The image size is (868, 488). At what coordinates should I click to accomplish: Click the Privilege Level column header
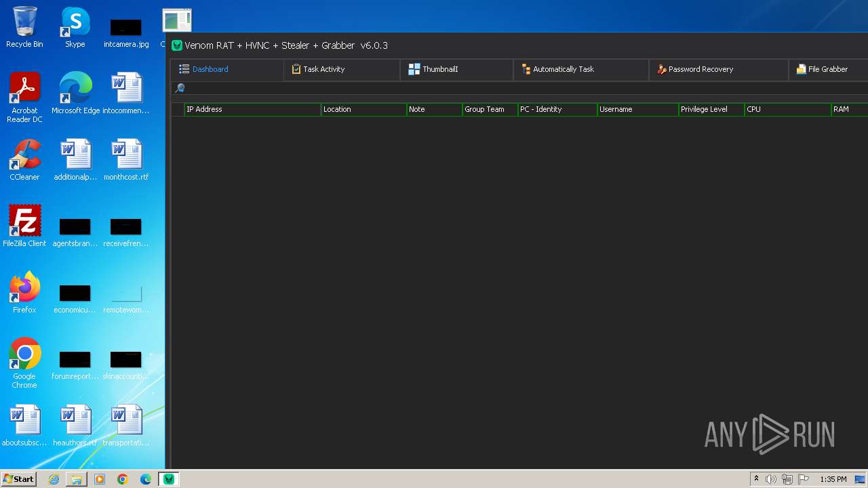click(x=711, y=109)
